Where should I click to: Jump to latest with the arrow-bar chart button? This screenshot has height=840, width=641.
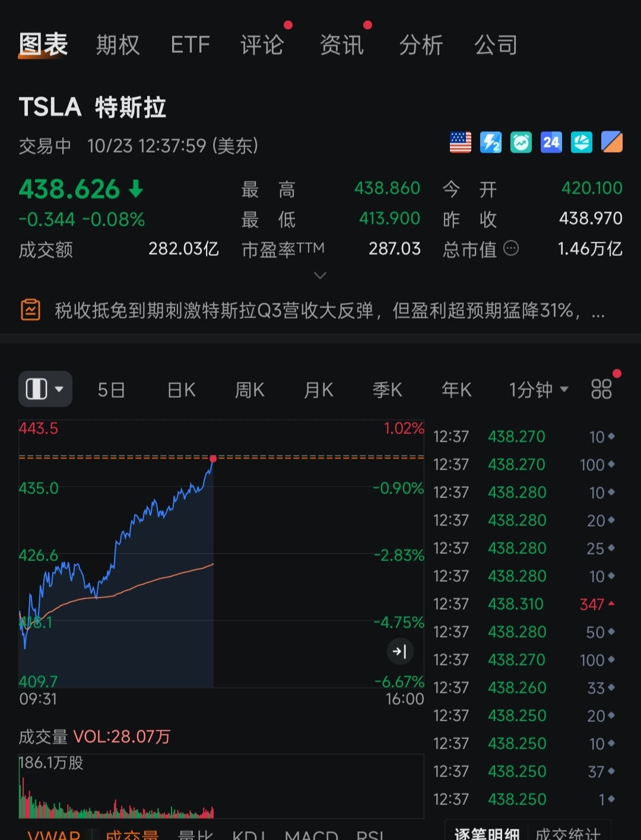pos(400,651)
